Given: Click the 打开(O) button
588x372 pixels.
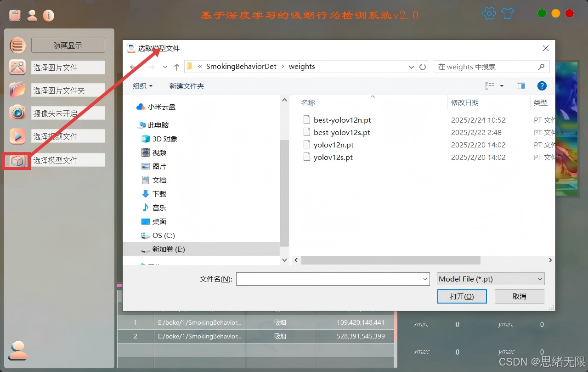Looking at the screenshot, I should click(462, 296).
